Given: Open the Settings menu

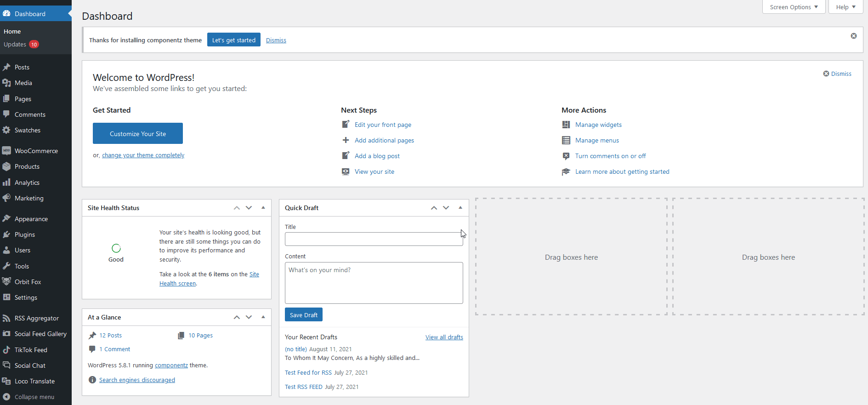Looking at the screenshot, I should click(36, 297).
